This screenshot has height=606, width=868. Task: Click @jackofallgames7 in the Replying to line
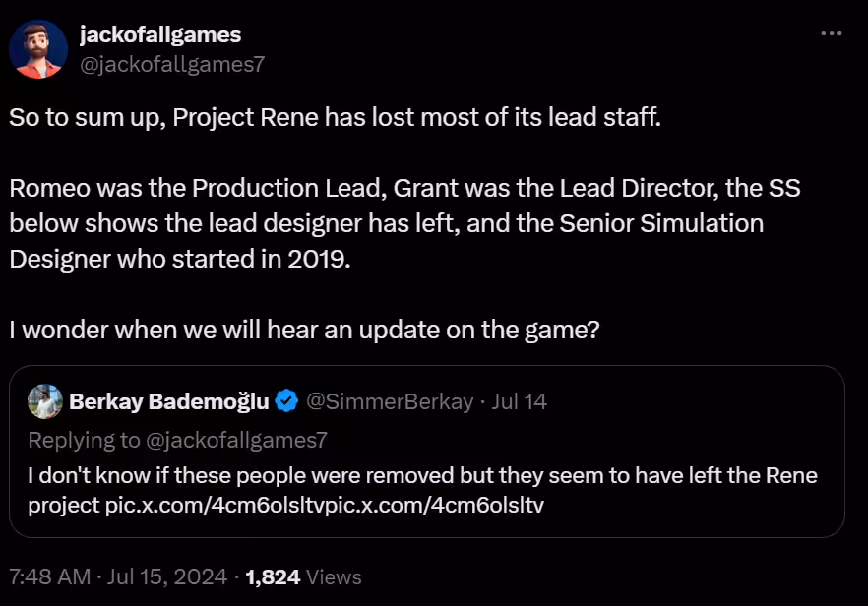(x=236, y=440)
